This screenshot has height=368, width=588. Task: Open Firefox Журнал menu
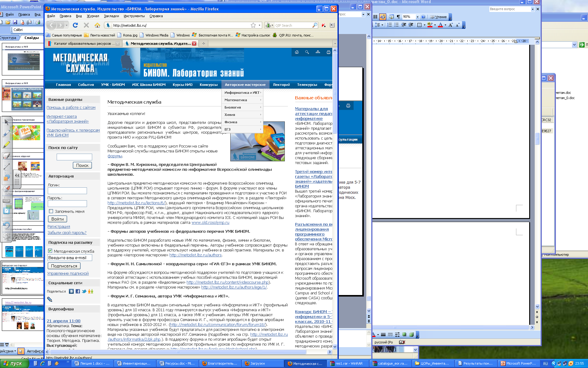click(x=93, y=16)
